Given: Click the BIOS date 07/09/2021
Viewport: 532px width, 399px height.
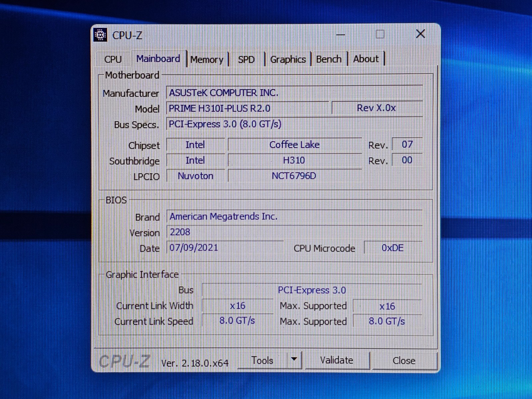Looking at the screenshot, I should pyautogui.click(x=225, y=248).
